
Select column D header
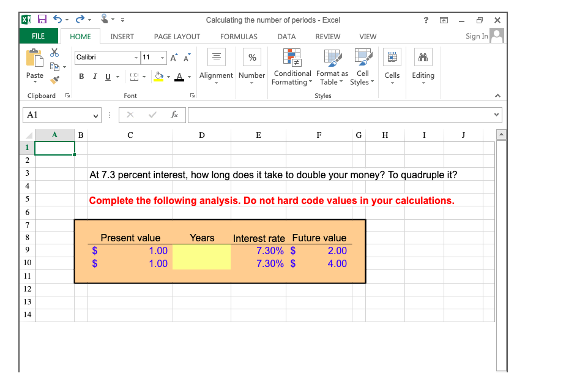pos(202,135)
